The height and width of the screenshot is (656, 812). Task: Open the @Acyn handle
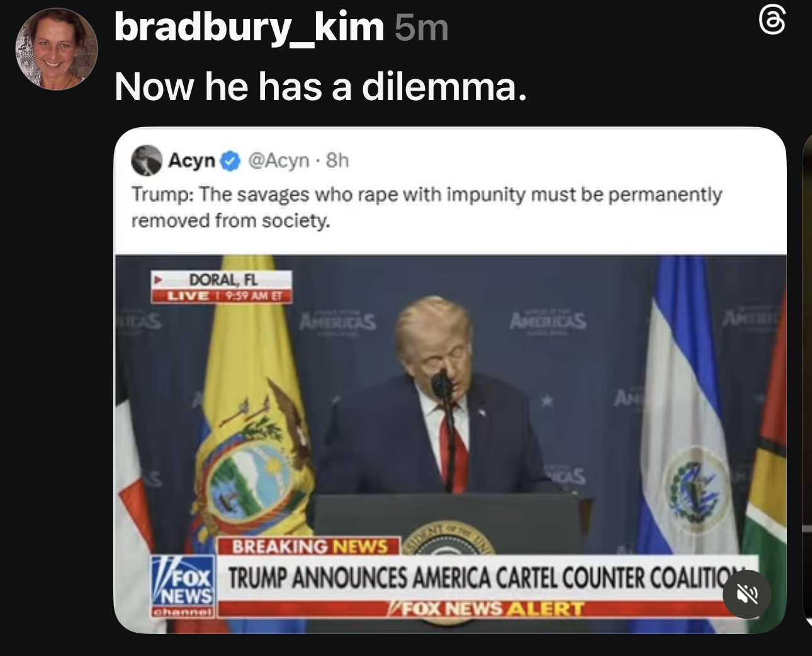(278, 161)
